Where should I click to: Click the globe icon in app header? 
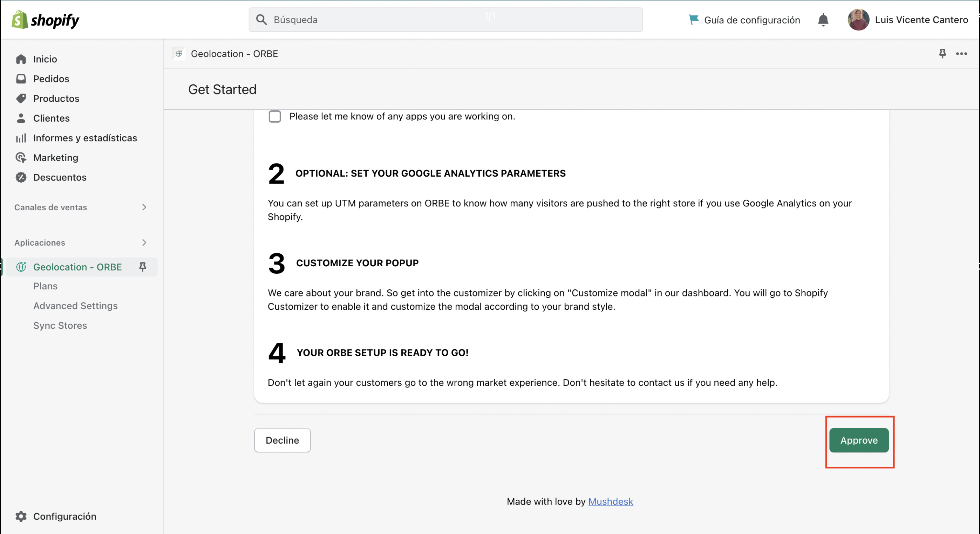[x=179, y=54]
